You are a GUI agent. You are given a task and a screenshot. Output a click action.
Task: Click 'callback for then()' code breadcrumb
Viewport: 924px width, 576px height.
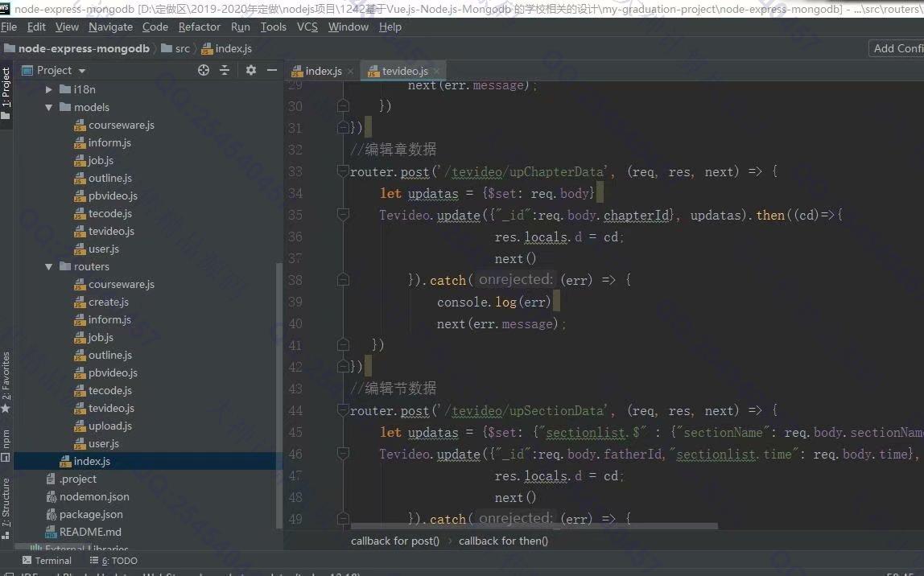[x=503, y=541]
